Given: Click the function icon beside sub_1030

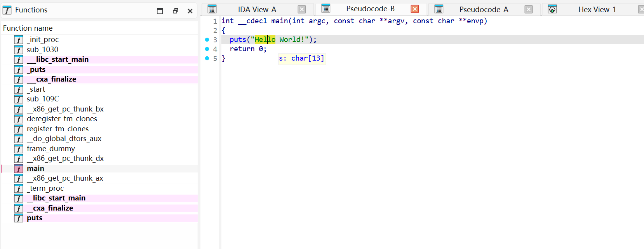Looking at the screenshot, I should tap(19, 50).
